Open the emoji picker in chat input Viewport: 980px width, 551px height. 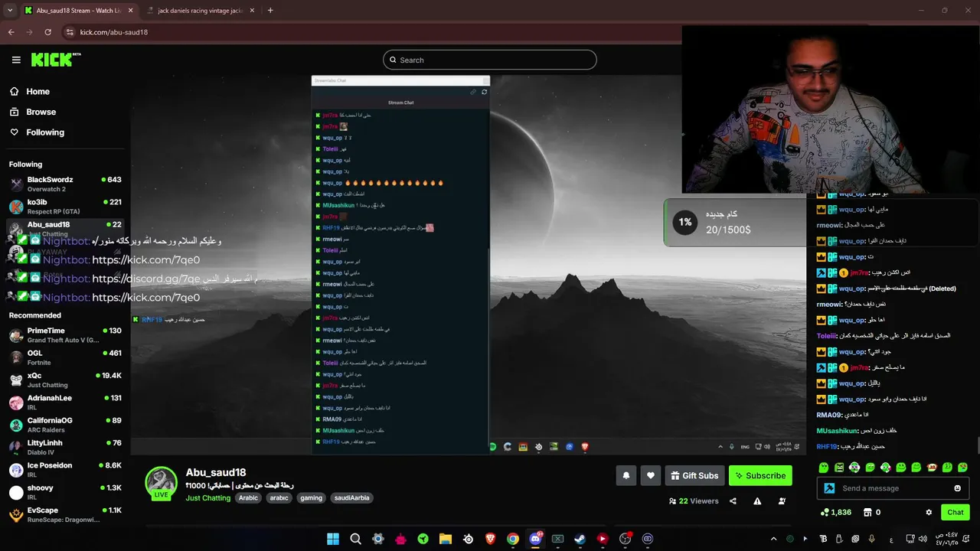pyautogui.click(x=957, y=488)
